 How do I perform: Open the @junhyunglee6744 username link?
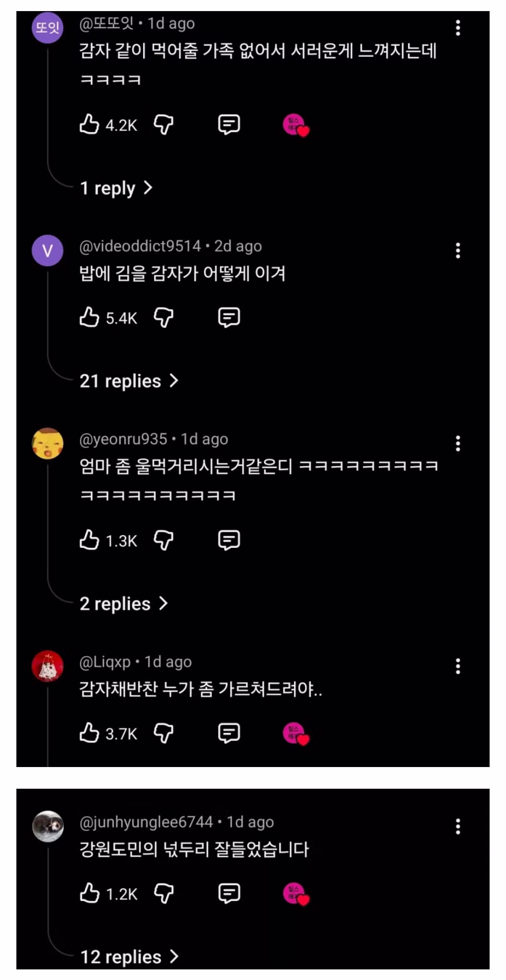pyautogui.click(x=146, y=822)
